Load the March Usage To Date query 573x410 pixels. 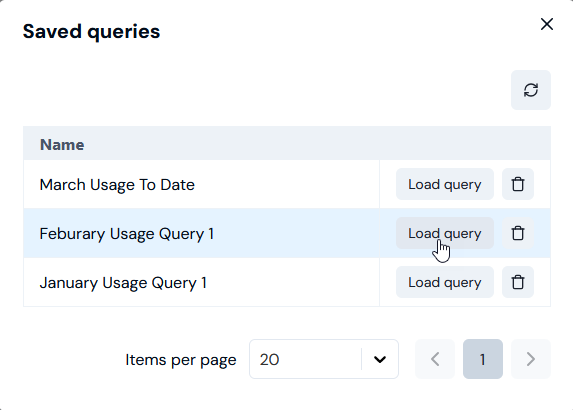[445, 184]
